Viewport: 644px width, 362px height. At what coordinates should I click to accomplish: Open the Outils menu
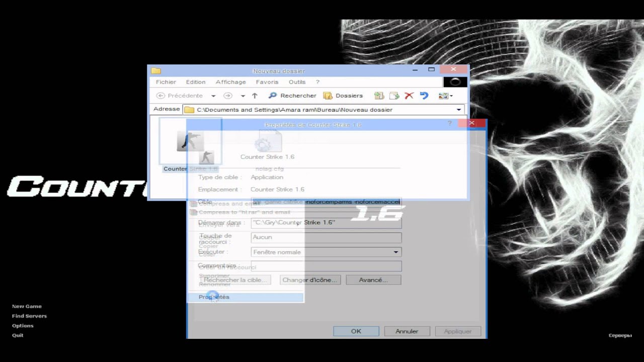(x=297, y=82)
